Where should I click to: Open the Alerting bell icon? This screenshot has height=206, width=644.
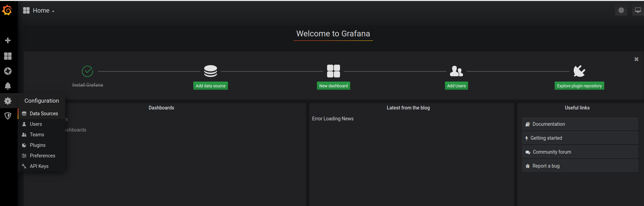(x=8, y=86)
